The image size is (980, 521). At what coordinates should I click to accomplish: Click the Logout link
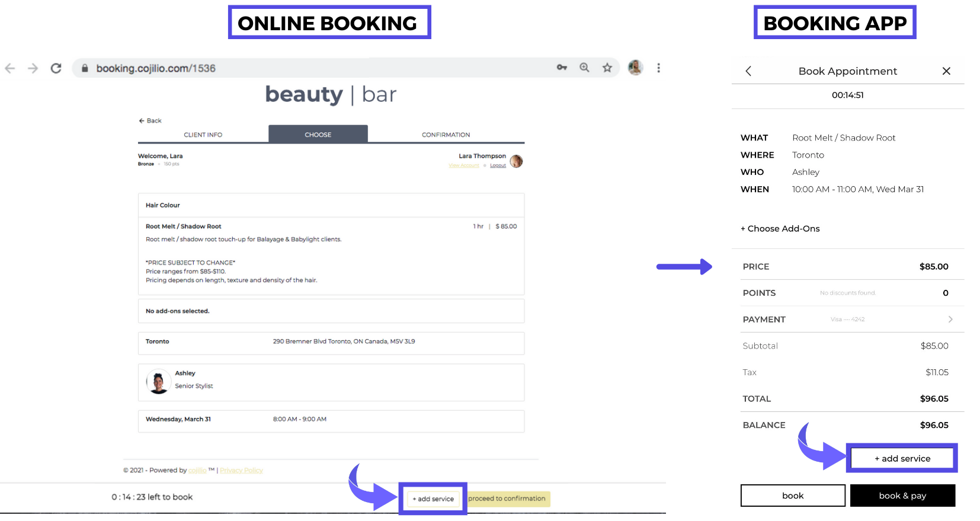[x=498, y=165]
